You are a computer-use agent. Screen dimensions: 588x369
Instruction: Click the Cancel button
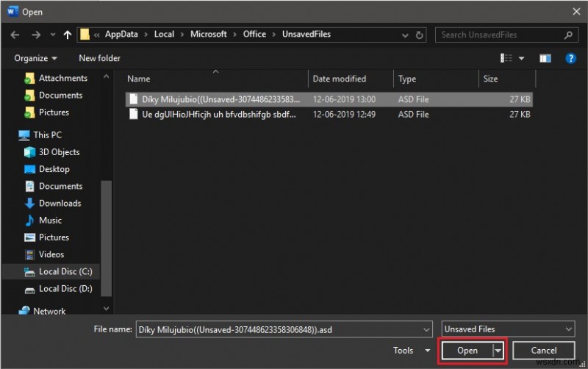[544, 350]
